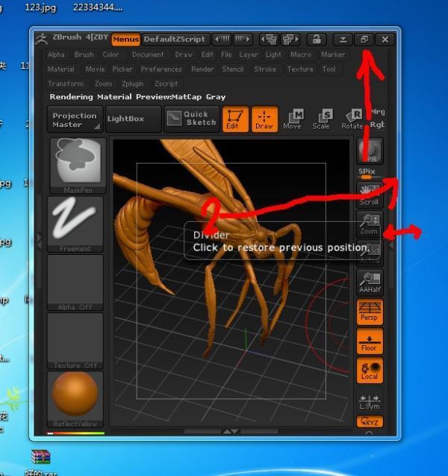Open the Zplugin menu
The height and width of the screenshot is (476, 448).
tap(132, 84)
